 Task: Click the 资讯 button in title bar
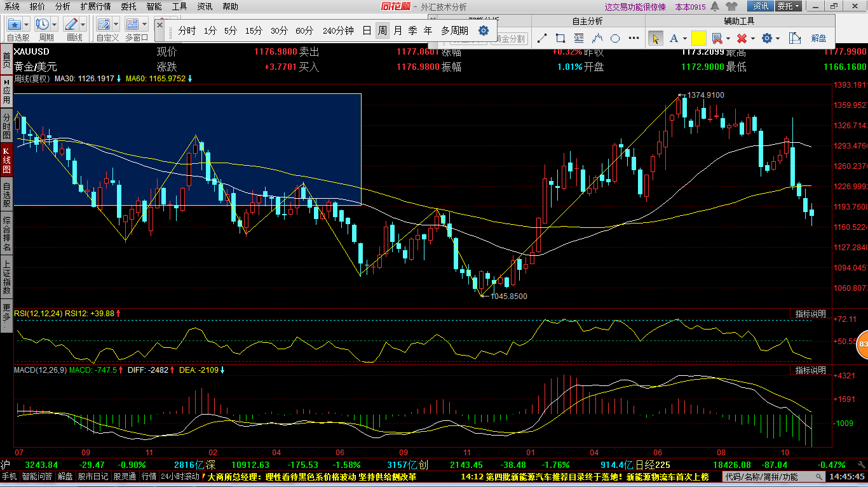(x=760, y=6)
